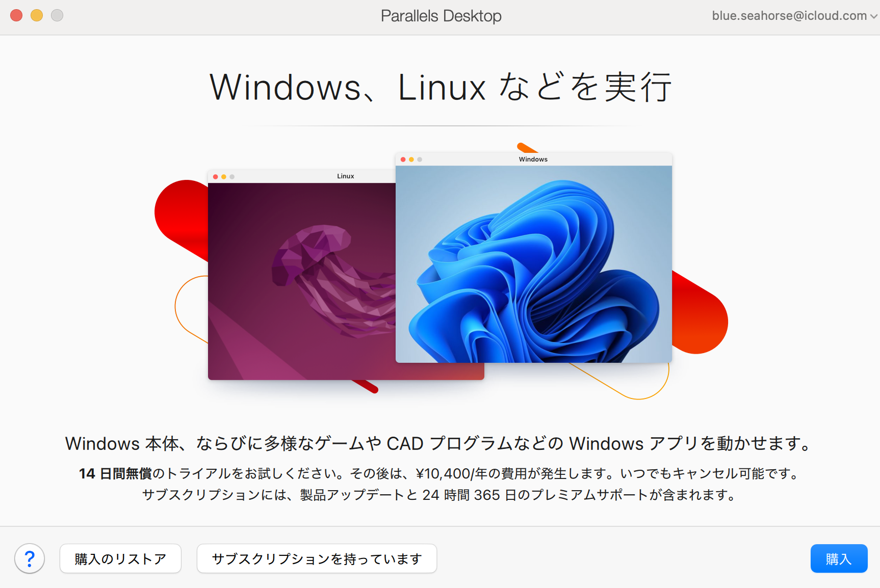Click the Linux preview window thumbnail
This screenshot has height=588, width=880.
coord(302,275)
